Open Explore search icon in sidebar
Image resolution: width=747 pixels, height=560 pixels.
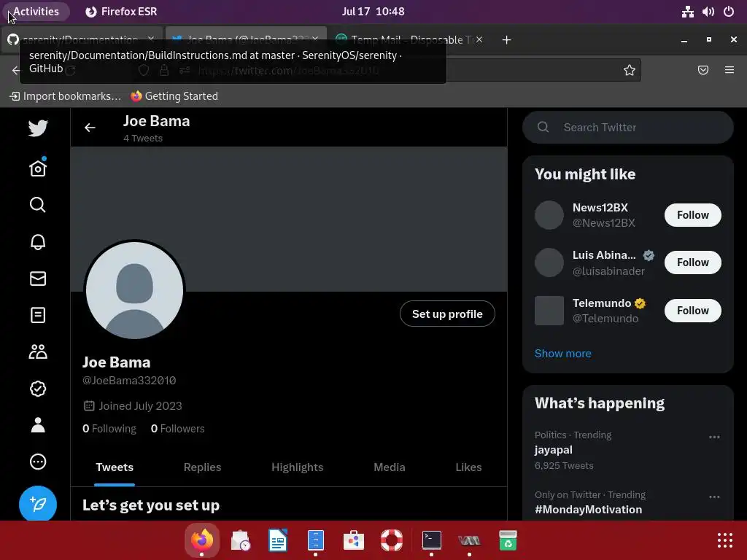pyautogui.click(x=38, y=205)
